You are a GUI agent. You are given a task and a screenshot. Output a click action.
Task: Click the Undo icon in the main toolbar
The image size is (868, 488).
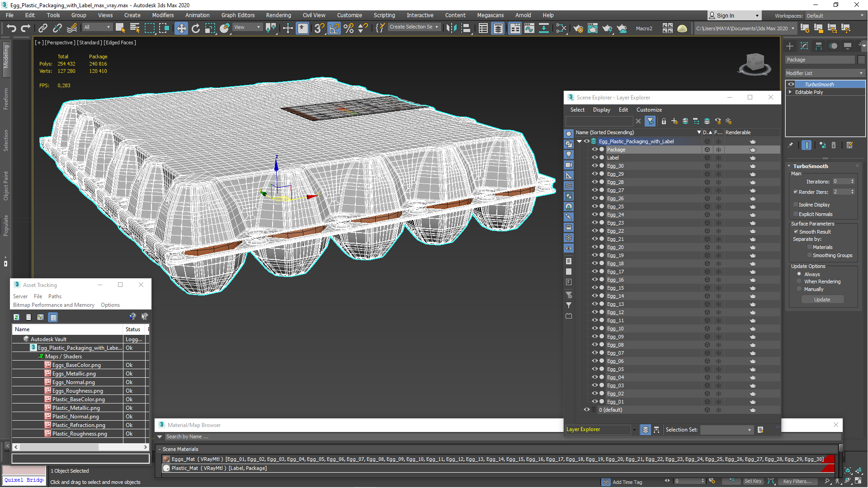click(11, 28)
